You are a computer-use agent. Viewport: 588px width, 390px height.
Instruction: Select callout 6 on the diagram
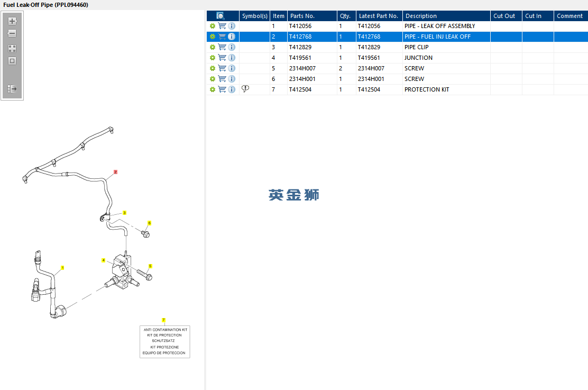point(149,223)
